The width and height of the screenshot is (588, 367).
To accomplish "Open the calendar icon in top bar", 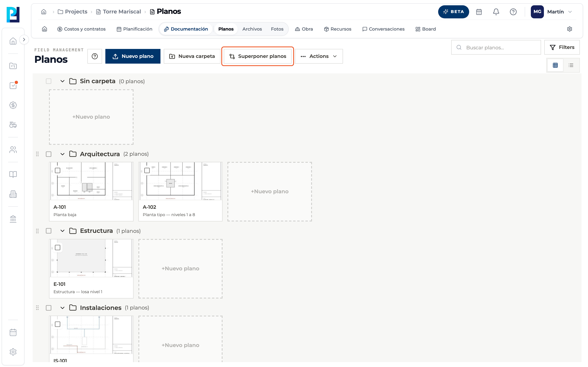I will click(479, 12).
